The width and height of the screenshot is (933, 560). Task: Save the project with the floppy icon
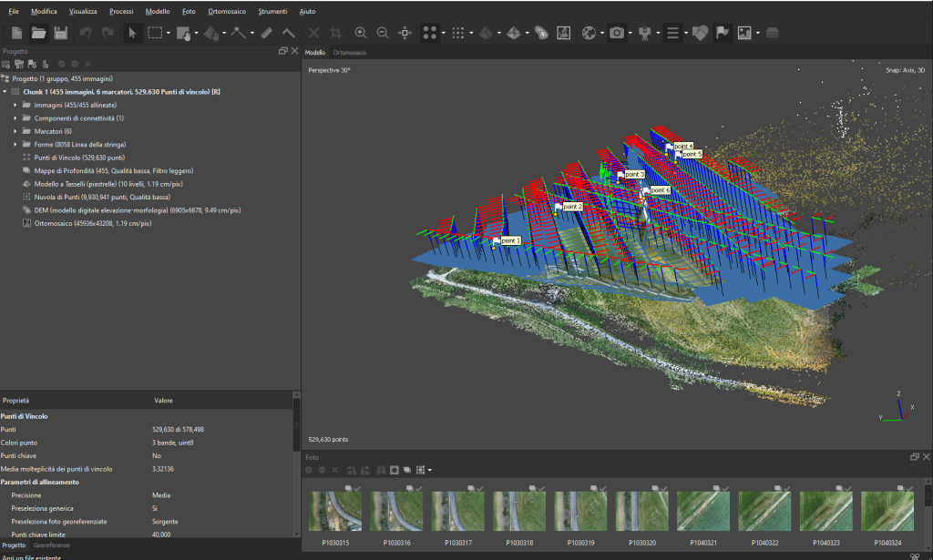pos(61,34)
